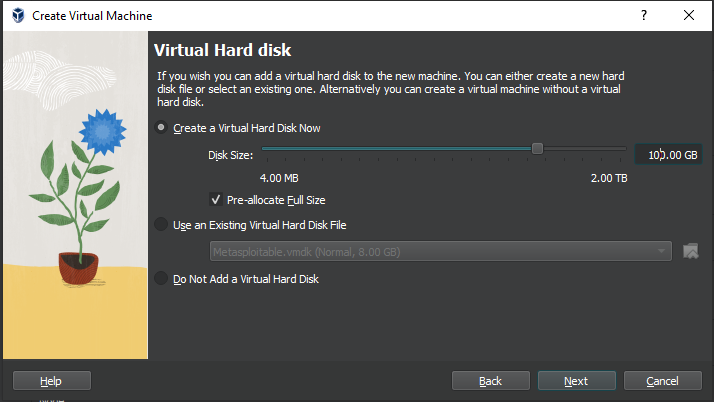714x402 pixels.
Task: Select Do Not Add a Virtual Hard Disk
Action: click(162, 279)
